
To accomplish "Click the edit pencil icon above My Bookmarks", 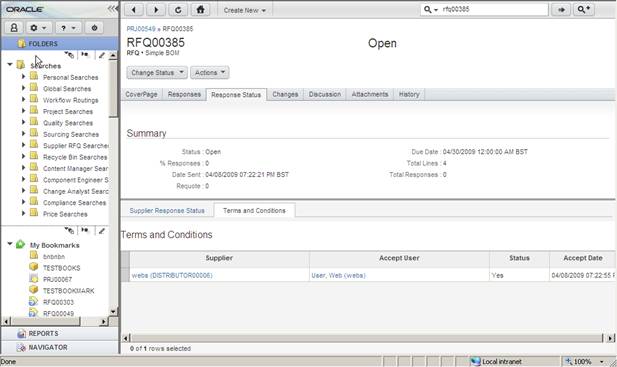I will 102,231.
